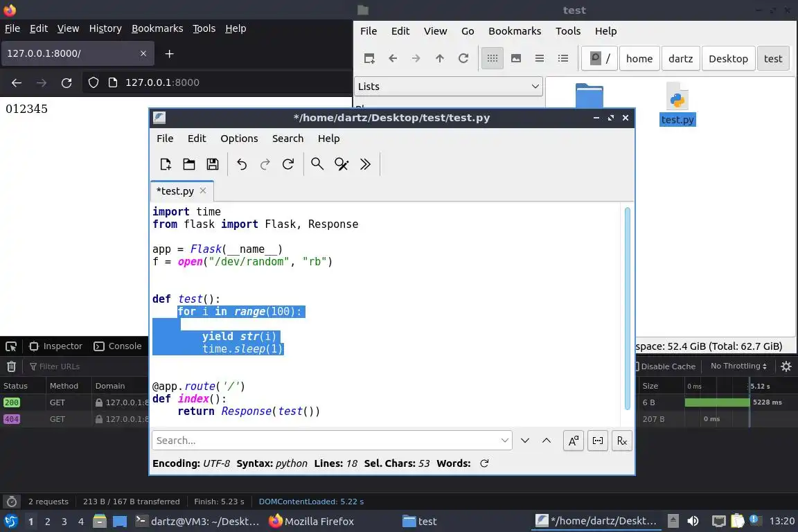Switch the file manager to icon view
The height and width of the screenshot is (532, 798).
[492, 58]
